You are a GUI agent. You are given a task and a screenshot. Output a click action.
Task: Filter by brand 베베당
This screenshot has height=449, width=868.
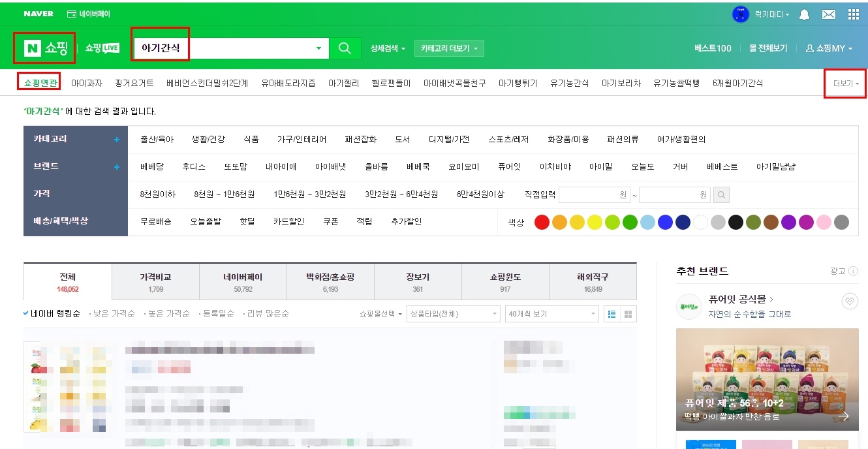click(x=152, y=167)
